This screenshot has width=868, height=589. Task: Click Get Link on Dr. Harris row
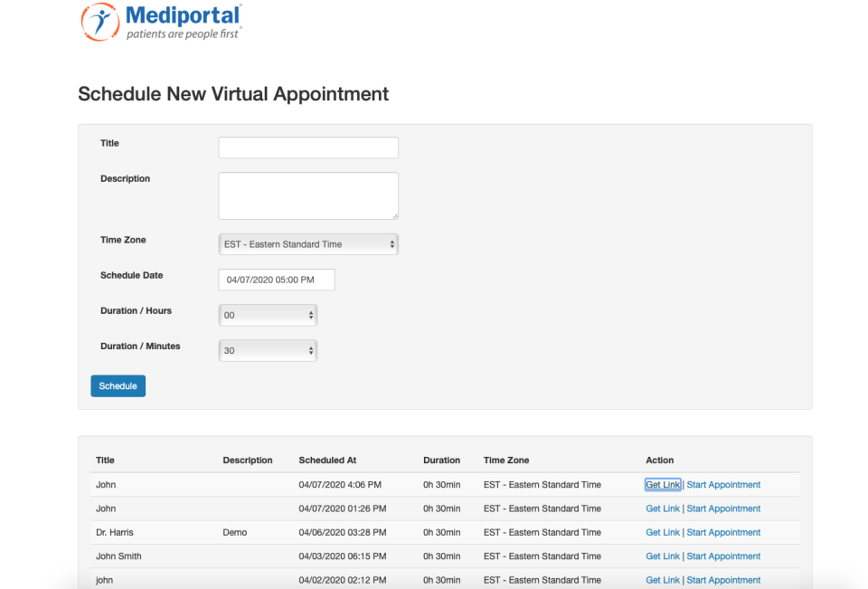click(x=662, y=532)
